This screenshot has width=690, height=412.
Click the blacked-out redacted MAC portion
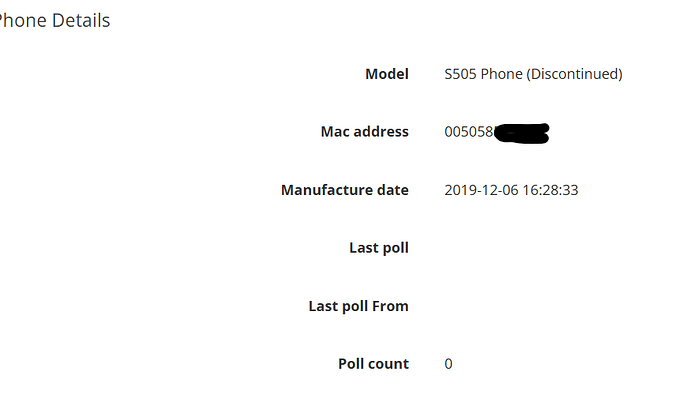coord(522,132)
